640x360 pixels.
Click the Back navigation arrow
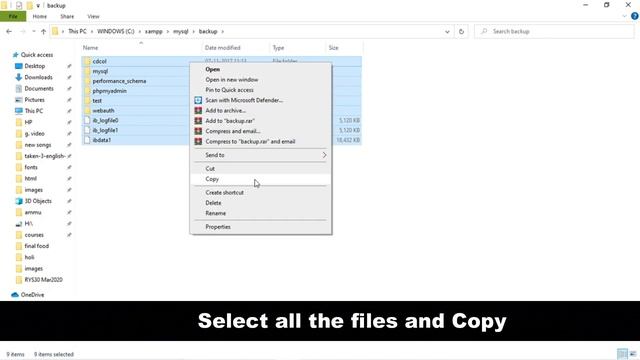tap(9, 31)
